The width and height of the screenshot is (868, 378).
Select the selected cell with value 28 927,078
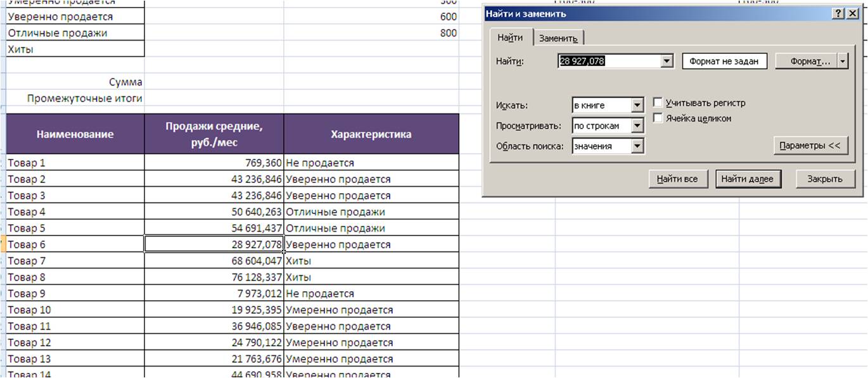(214, 244)
